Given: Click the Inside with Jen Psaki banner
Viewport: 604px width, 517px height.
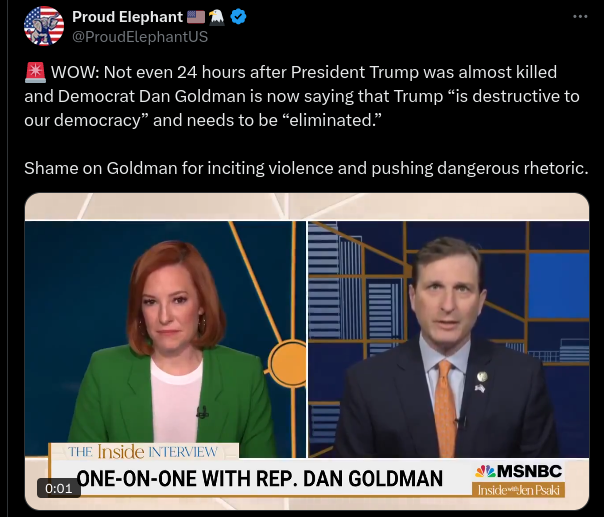Looking at the screenshot, I should coord(518,490).
